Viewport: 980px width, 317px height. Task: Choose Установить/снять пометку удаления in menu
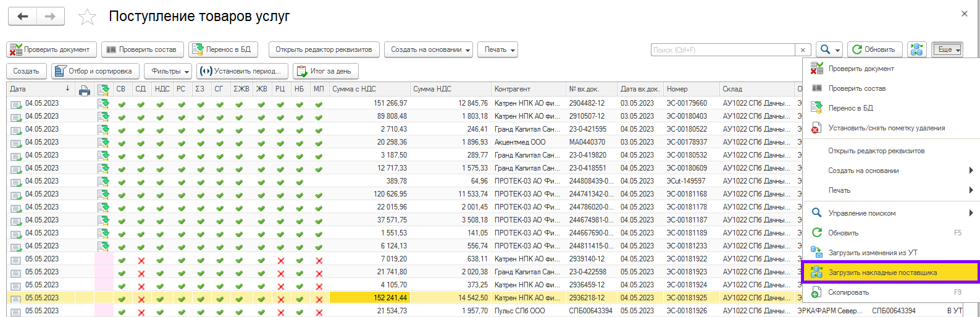coord(886,128)
